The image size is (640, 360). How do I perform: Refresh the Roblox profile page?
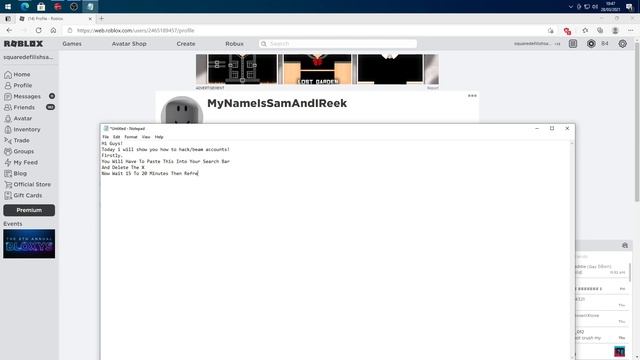pos(38,31)
